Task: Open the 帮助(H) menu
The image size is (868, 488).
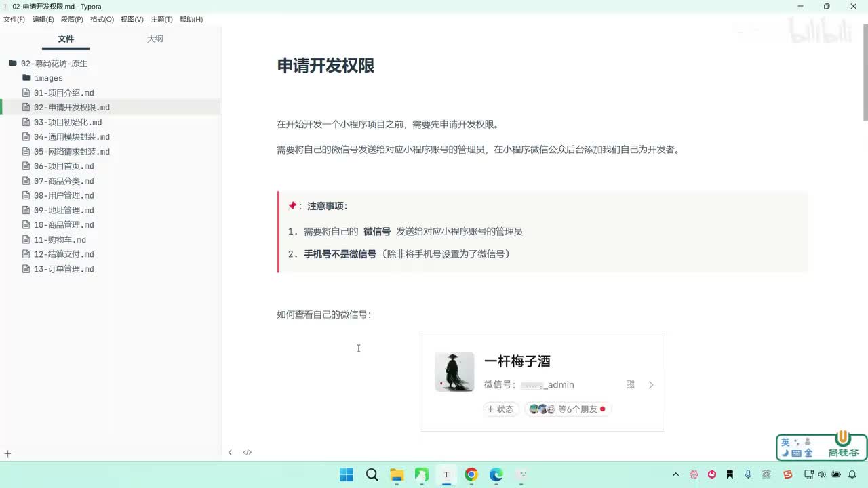Action: 191,19
